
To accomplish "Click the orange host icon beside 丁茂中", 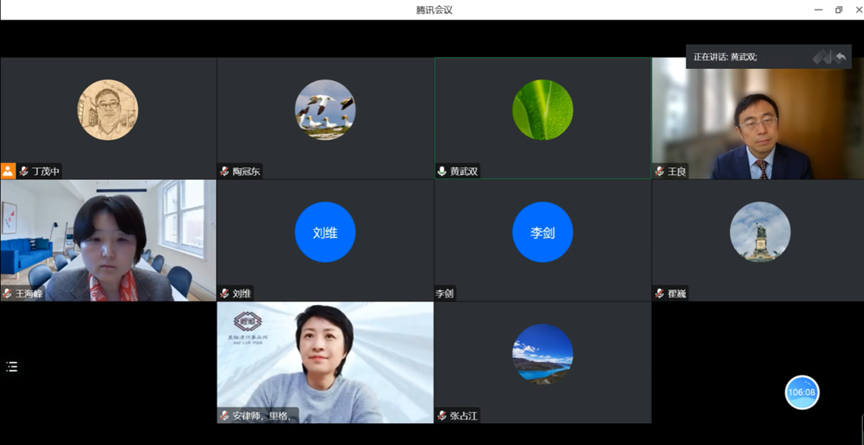I will (8, 171).
